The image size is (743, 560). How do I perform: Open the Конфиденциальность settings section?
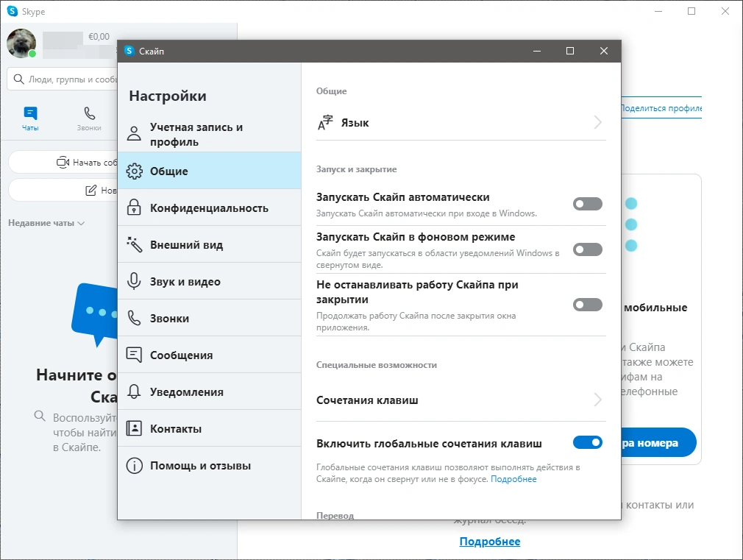[209, 208]
